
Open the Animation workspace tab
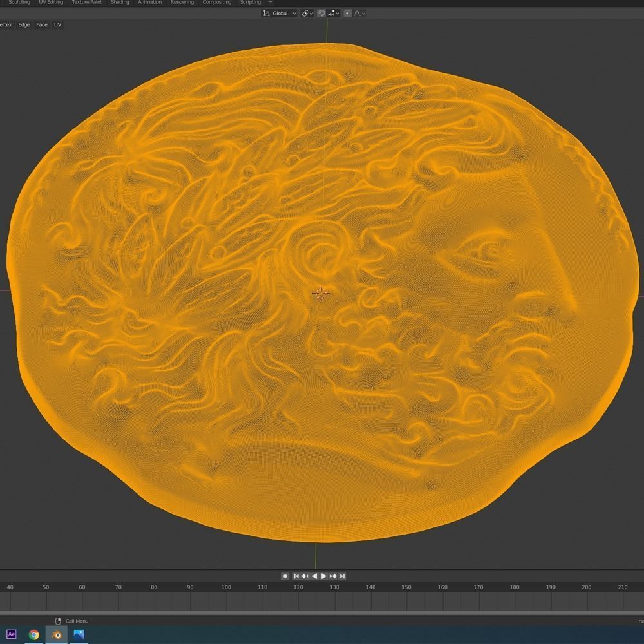coord(149,3)
